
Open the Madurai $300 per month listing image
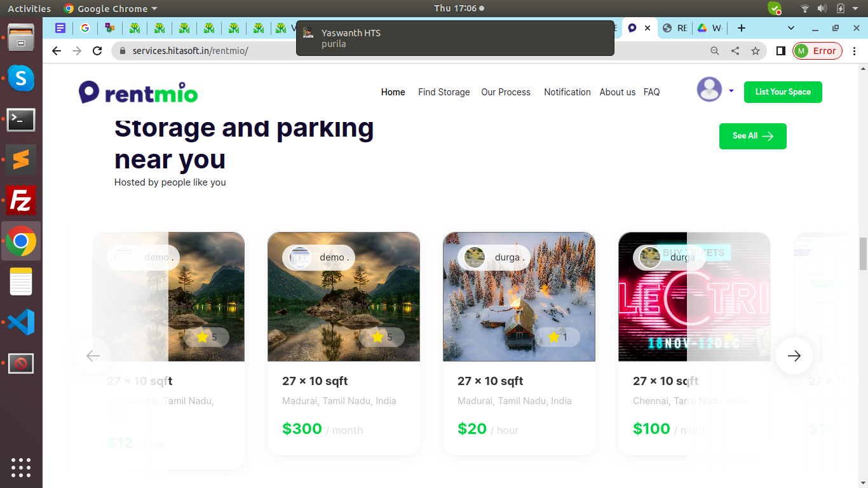pos(344,297)
